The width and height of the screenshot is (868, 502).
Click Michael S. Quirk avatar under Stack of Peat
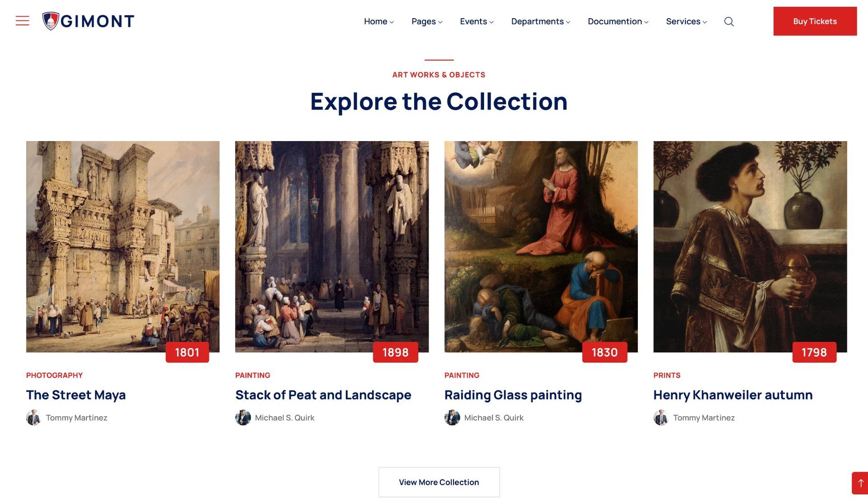click(x=243, y=417)
